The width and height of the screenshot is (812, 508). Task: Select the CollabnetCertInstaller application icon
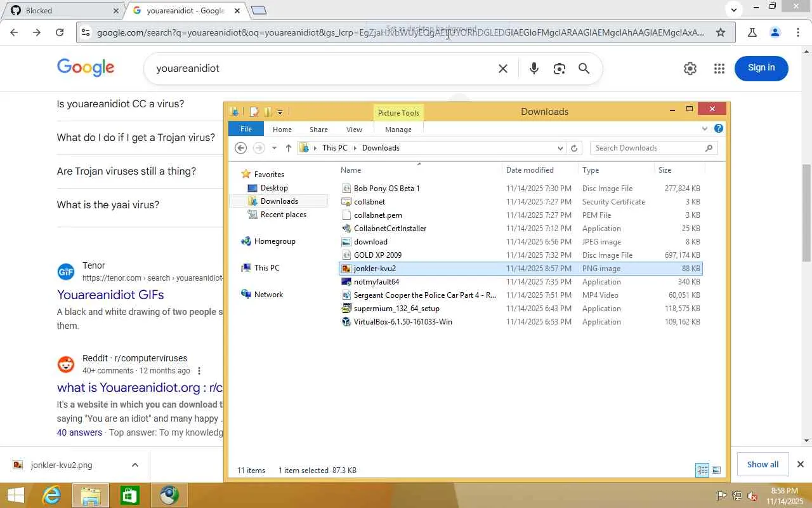346,229
